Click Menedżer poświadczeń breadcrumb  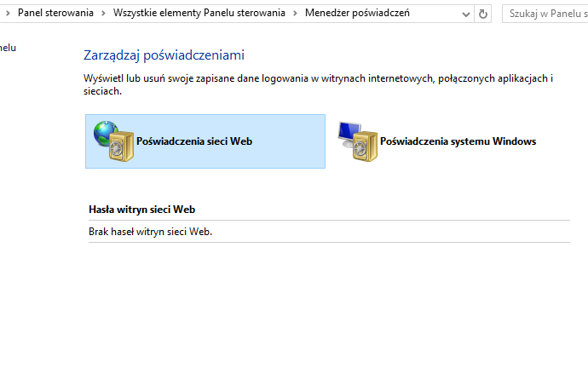[x=357, y=13]
